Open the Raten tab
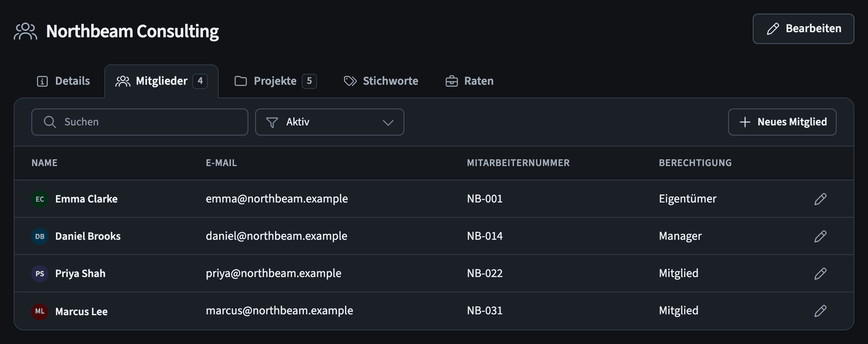868x344 pixels. (470, 81)
